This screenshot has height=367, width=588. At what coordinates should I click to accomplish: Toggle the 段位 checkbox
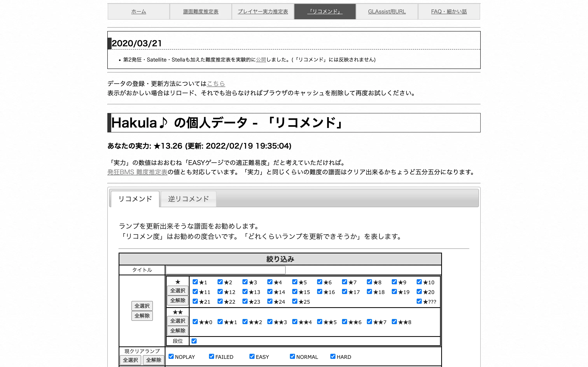[194, 341]
